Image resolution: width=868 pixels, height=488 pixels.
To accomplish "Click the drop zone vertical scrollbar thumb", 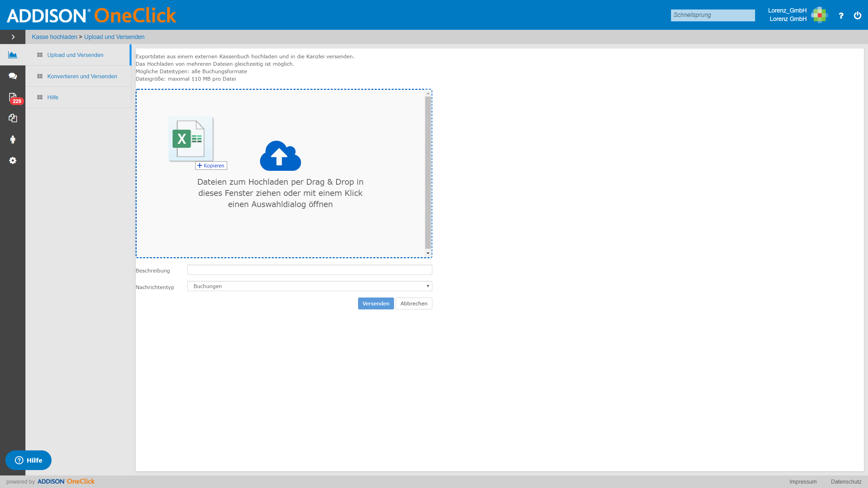I will click(x=428, y=173).
